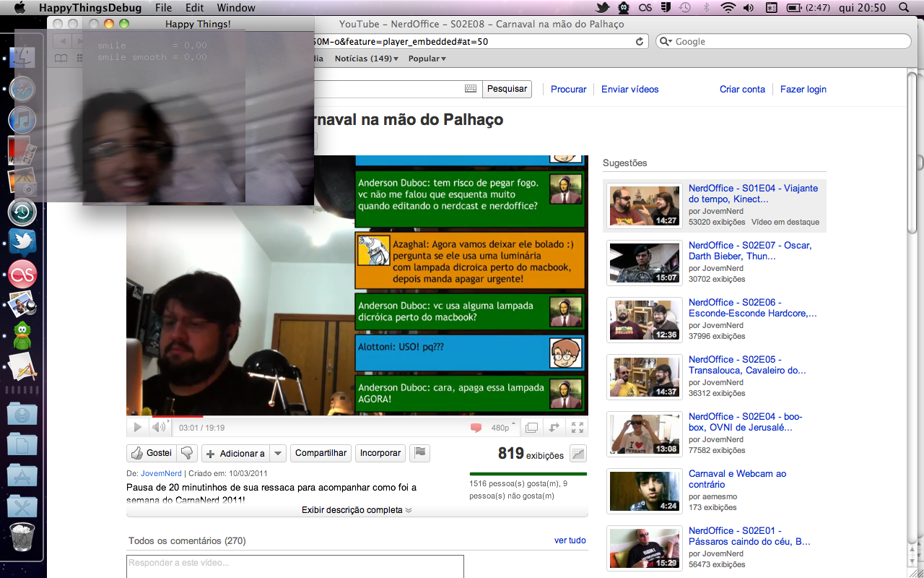Dislike the video with thumbs-down
Image resolution: width=924 pixels, height=578 pixels.
coord(188,453)
